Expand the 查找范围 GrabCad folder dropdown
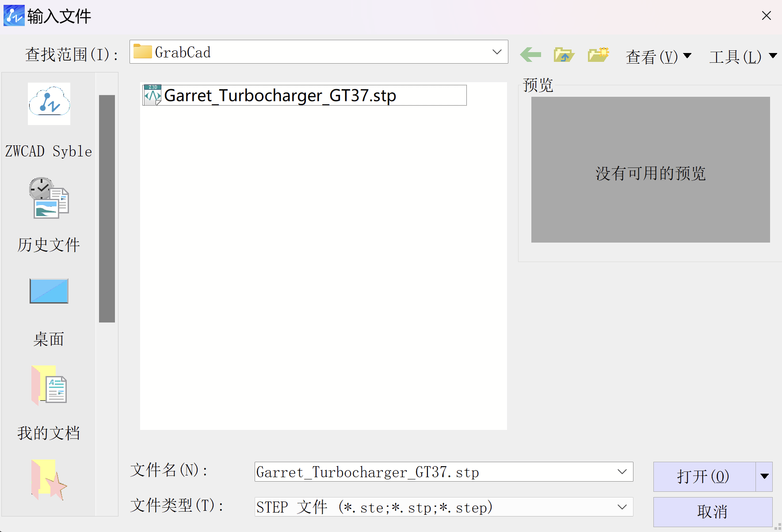 [x=497, y=52]
